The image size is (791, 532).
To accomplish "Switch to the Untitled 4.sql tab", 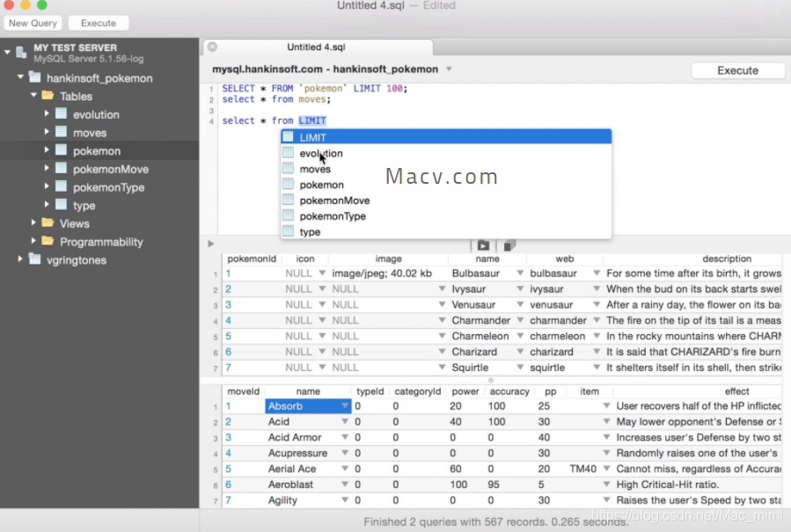I will pyautogui.click(x=318, y=47).
